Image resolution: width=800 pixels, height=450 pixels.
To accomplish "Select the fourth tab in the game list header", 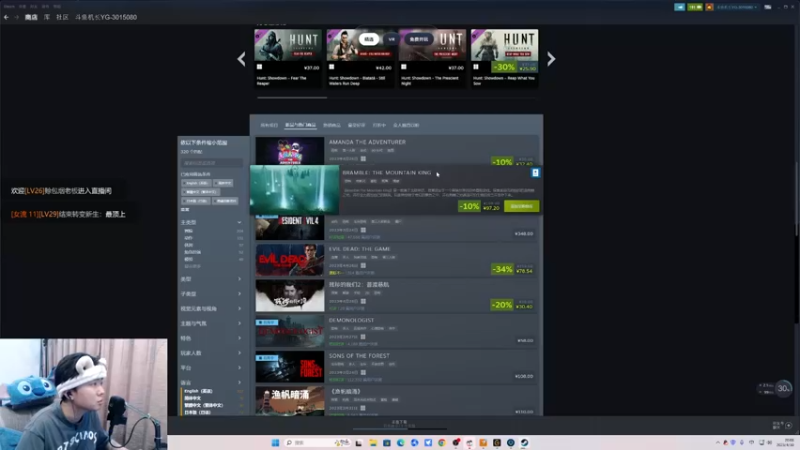I will coord(357,125).
